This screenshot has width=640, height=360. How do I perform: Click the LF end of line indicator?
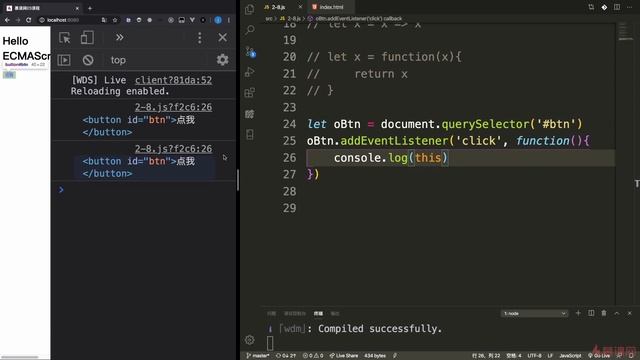coord(550,356)
